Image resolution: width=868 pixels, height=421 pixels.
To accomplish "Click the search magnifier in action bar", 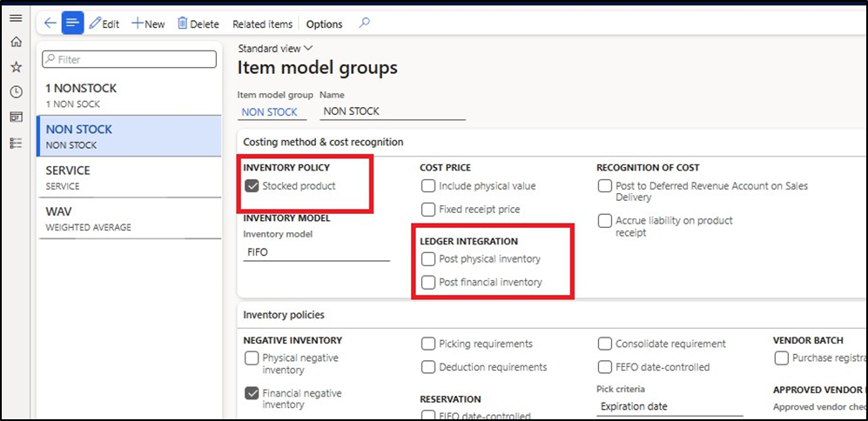I will pos(364,23).
